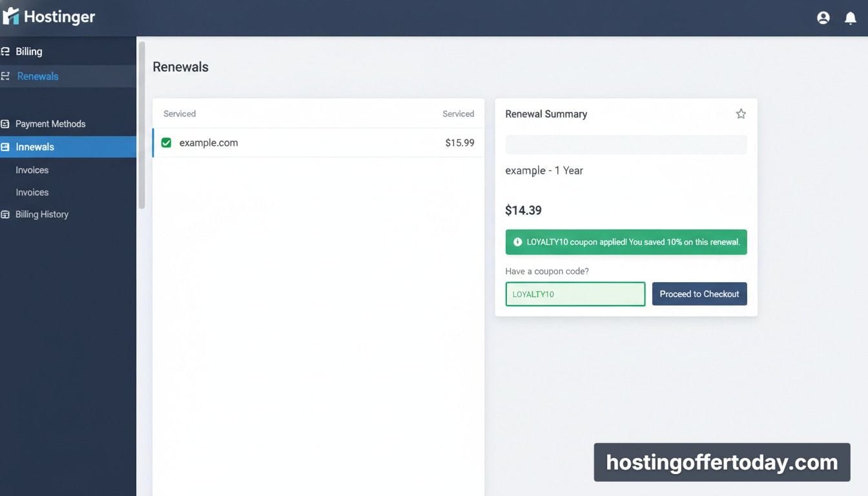Click the Billing History sidebar icon
This screenshot has width=868, height=496.
coord(5,214)
